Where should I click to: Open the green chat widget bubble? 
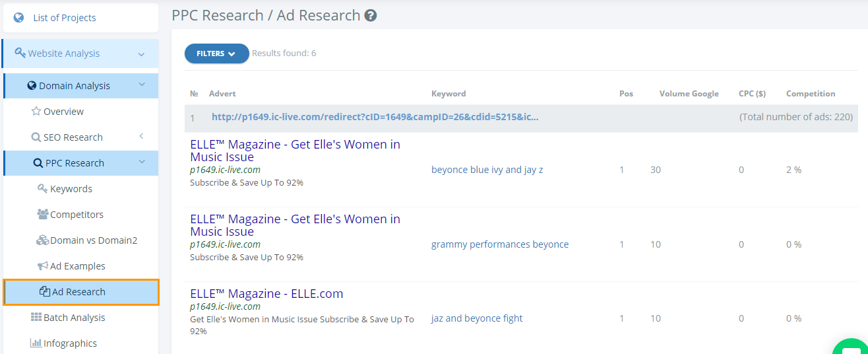[852, 347]
